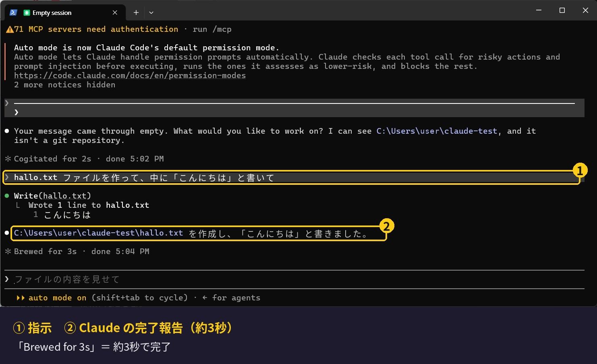Close the terminal window
The image size is (597, 364).
585,10
